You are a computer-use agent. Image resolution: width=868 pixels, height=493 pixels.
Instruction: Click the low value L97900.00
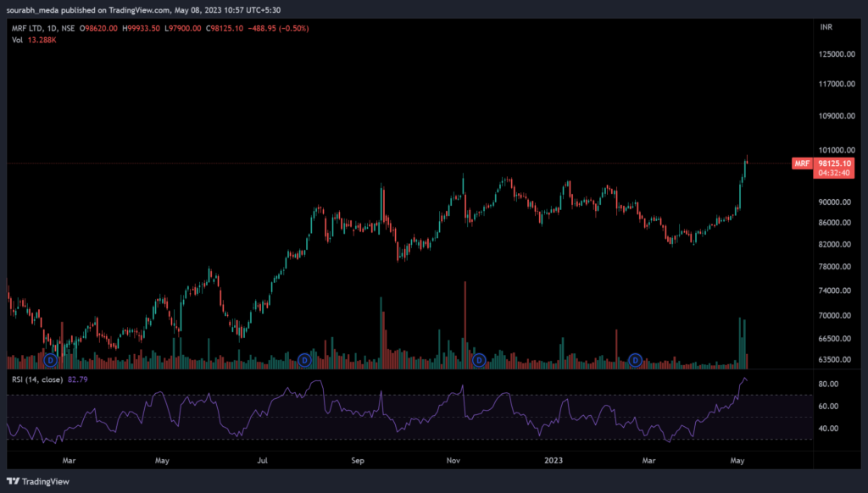pyautogui.click(x=183, y=28)
